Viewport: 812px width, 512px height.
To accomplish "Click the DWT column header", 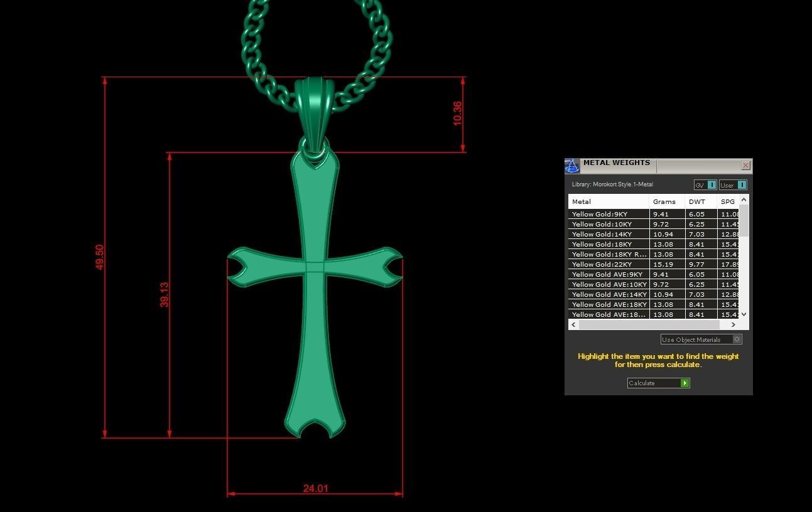I will tap(701, 201).
